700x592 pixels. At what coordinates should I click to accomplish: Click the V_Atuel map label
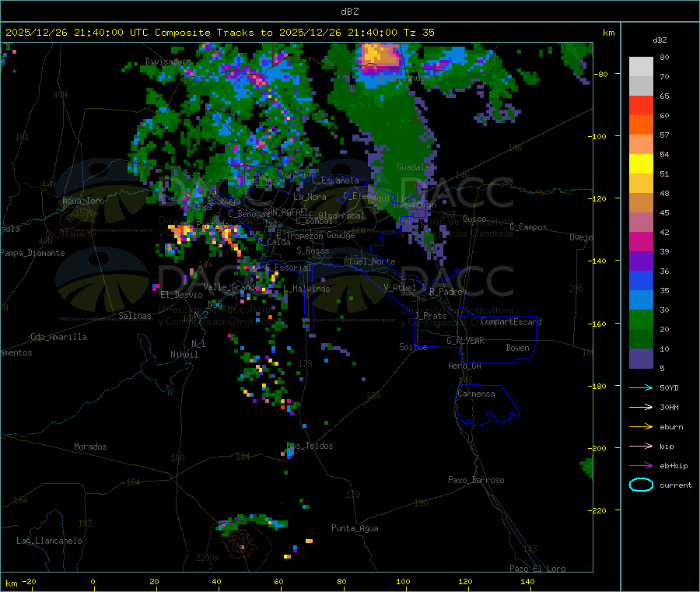click(x=400, y=288)
